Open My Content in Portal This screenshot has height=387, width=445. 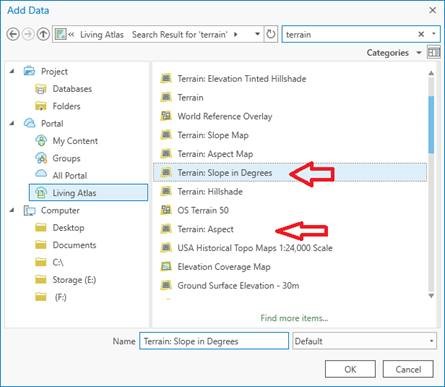(x=75, y=141)
